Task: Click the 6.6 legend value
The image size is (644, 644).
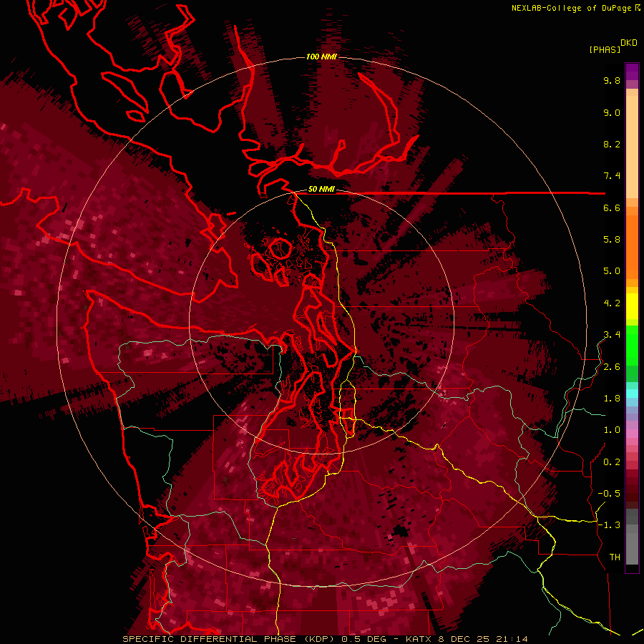Action: click(612, 208)
